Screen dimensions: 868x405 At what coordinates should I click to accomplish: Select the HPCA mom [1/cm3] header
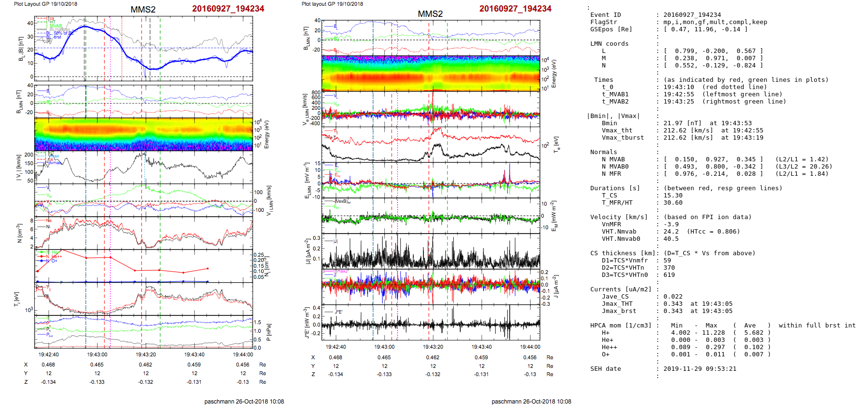621,326
